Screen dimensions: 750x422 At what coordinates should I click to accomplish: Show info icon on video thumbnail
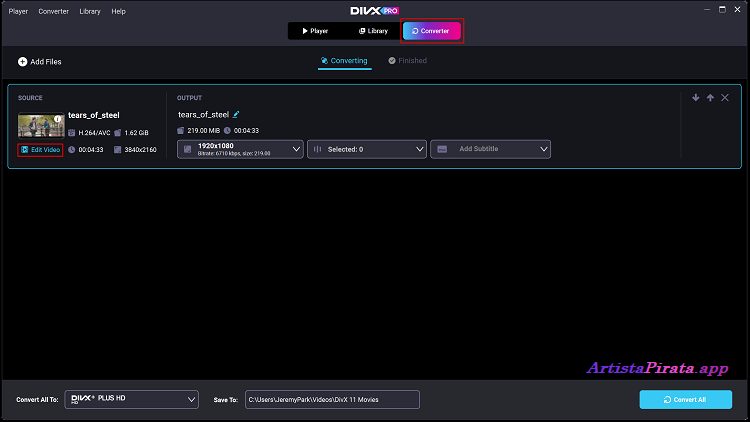[57, 119]
